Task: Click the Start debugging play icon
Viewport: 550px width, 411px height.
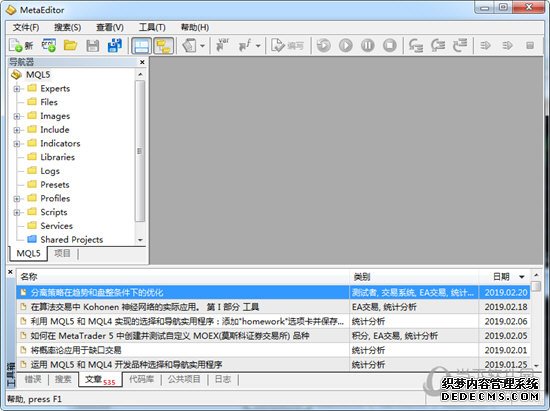Action: (x=346, y=46)
